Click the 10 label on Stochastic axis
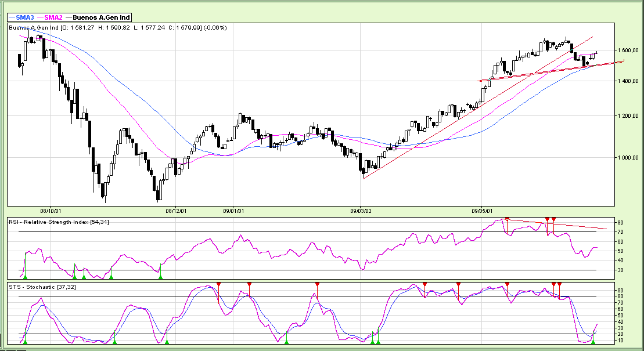 [621, 341]
